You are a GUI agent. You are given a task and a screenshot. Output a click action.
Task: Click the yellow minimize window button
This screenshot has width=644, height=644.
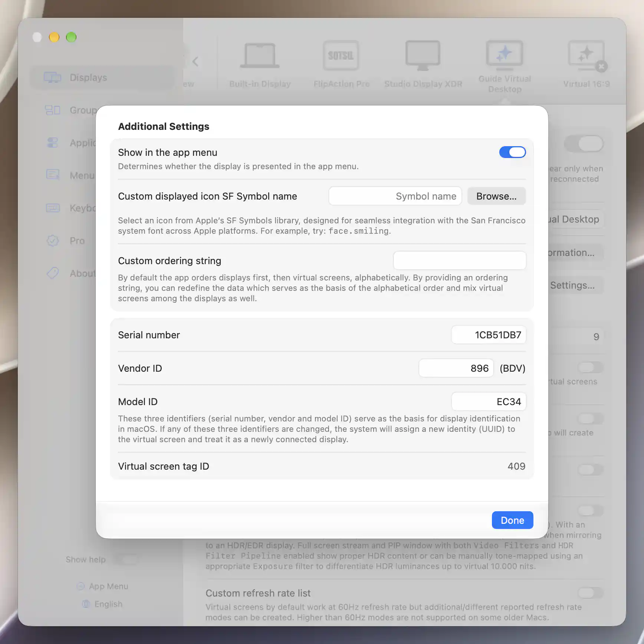click(54, 37)
